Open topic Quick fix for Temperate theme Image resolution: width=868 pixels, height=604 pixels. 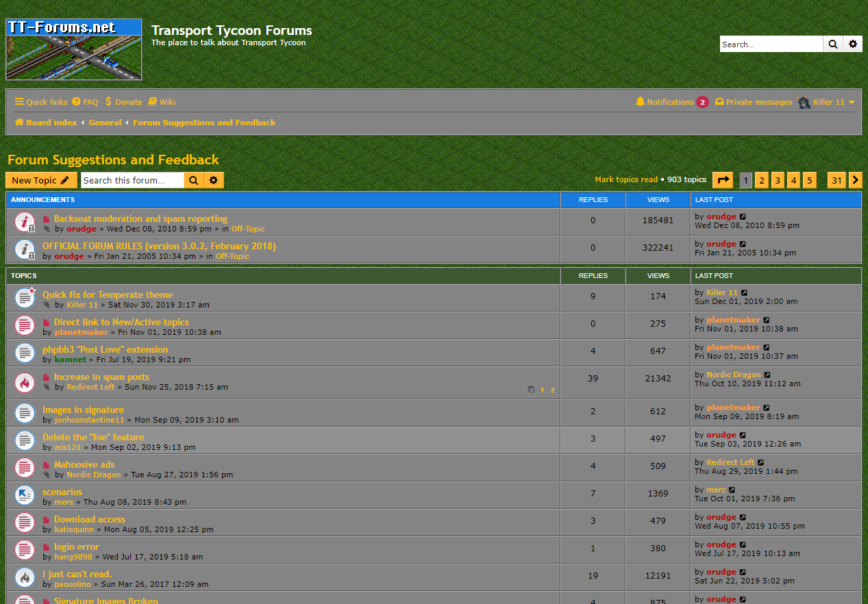108,294
